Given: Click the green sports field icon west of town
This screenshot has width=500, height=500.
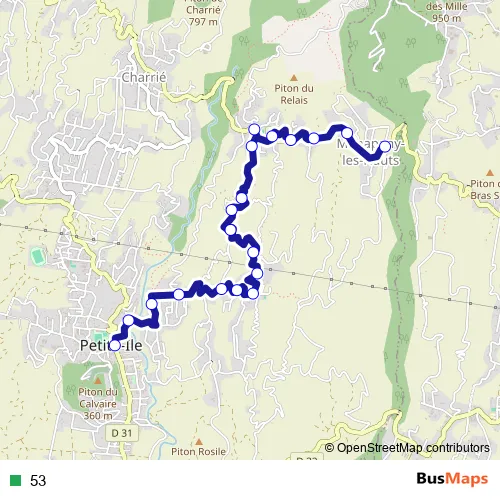Looking at the screenshot, I should (x=38, y=257).
